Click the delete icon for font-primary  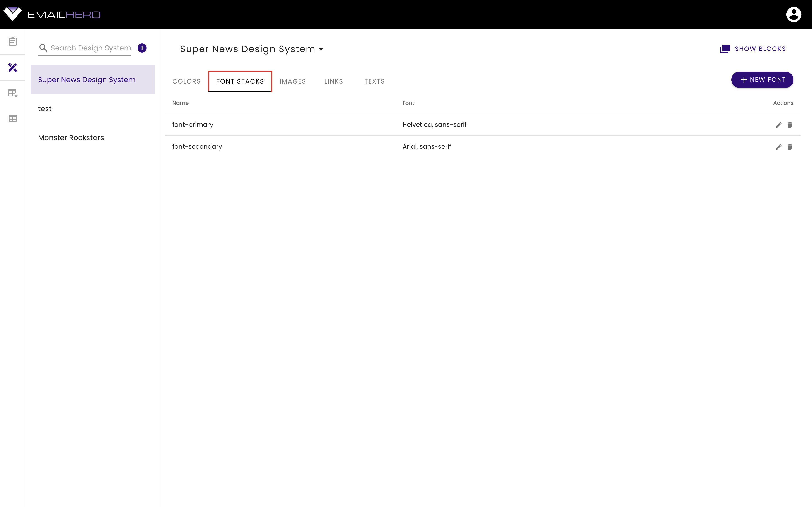[790, 124]
